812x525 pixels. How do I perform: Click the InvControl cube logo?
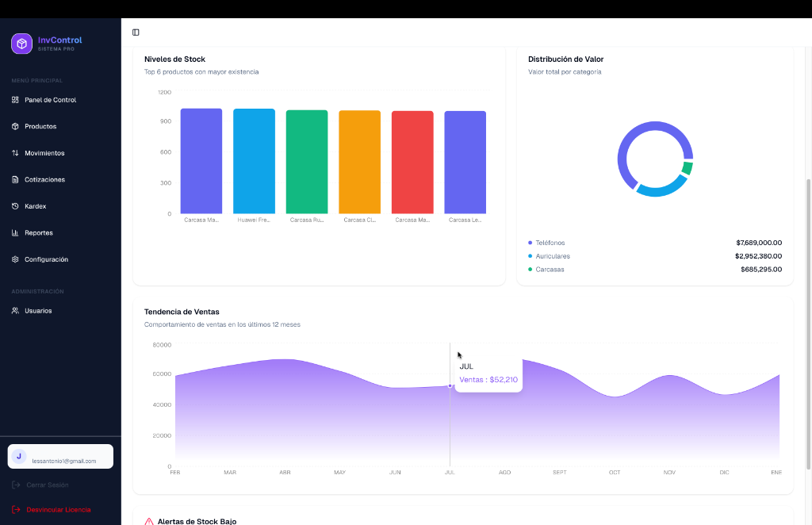click(22, 44)
